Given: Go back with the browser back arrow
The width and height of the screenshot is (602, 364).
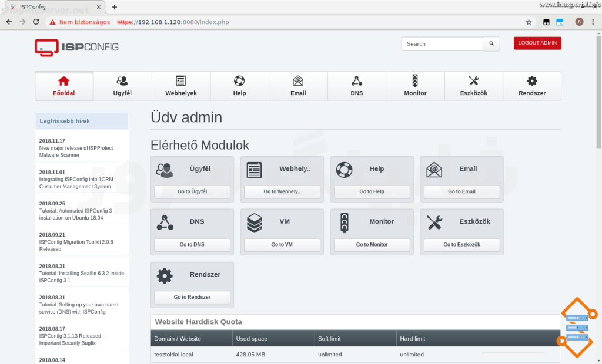Looking at the screenshot, I should tap(9, 22).
